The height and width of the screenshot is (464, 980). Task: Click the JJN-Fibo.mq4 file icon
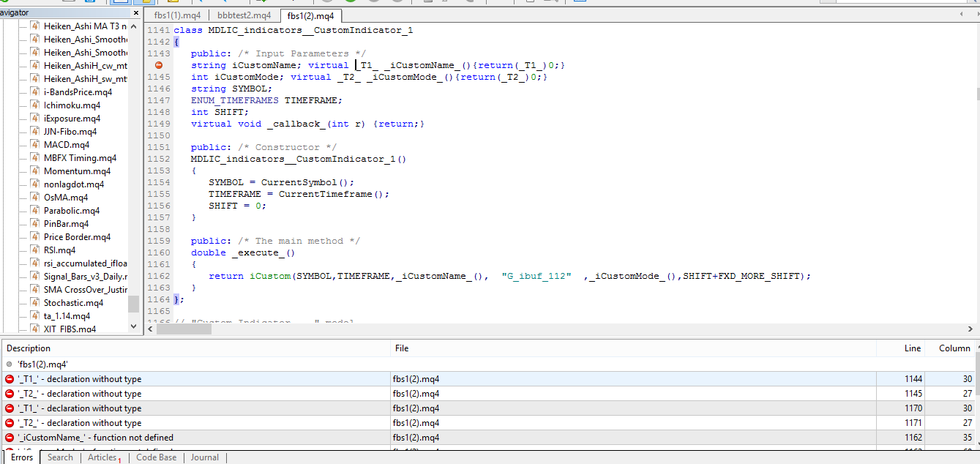pyautogui.click(x=35, y=132)
